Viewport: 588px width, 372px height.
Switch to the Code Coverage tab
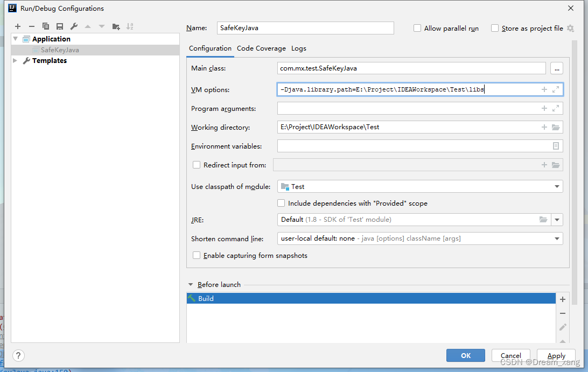pyautogui.click(x=261, y=48)
